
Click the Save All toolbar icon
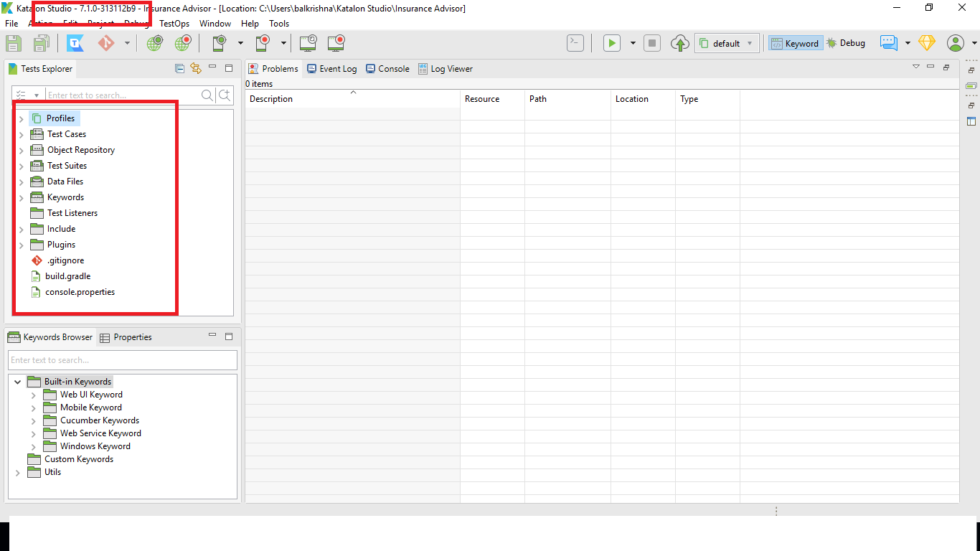42,43
